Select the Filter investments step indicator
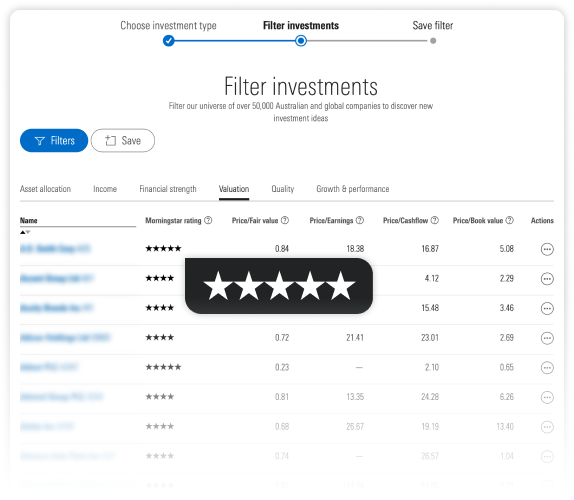 [x=301, y=41]
